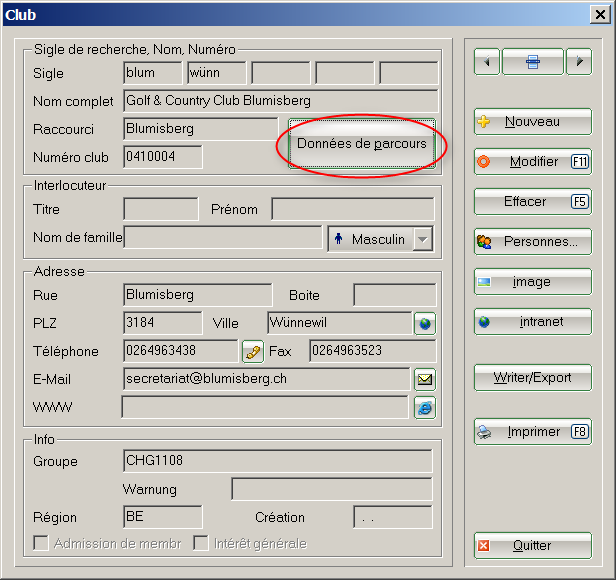Open website with Internet Explorer icon

click(x=425, y=408)
